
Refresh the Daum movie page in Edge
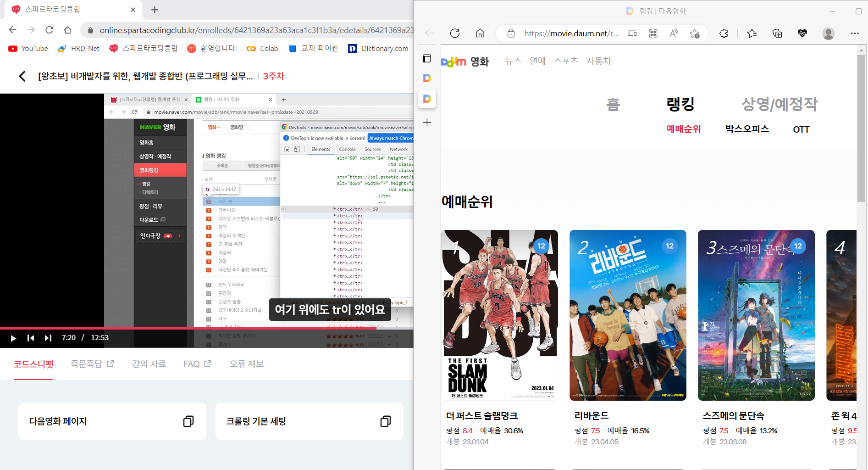(x=455, y=34)
